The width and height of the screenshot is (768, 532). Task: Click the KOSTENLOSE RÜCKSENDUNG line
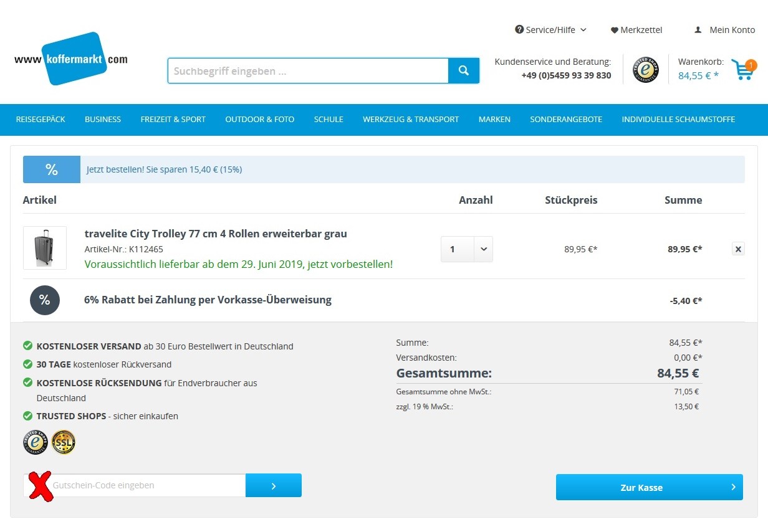(146, 391)
